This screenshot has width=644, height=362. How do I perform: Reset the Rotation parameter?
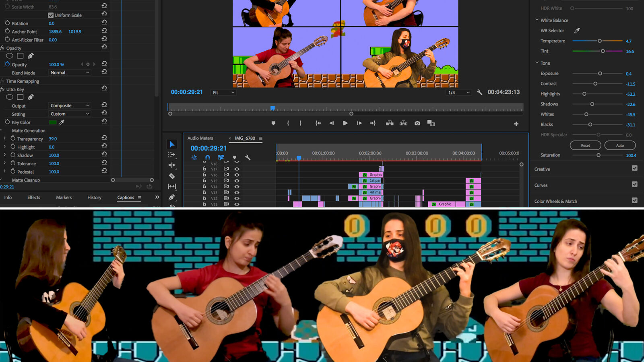pos(104,22)
